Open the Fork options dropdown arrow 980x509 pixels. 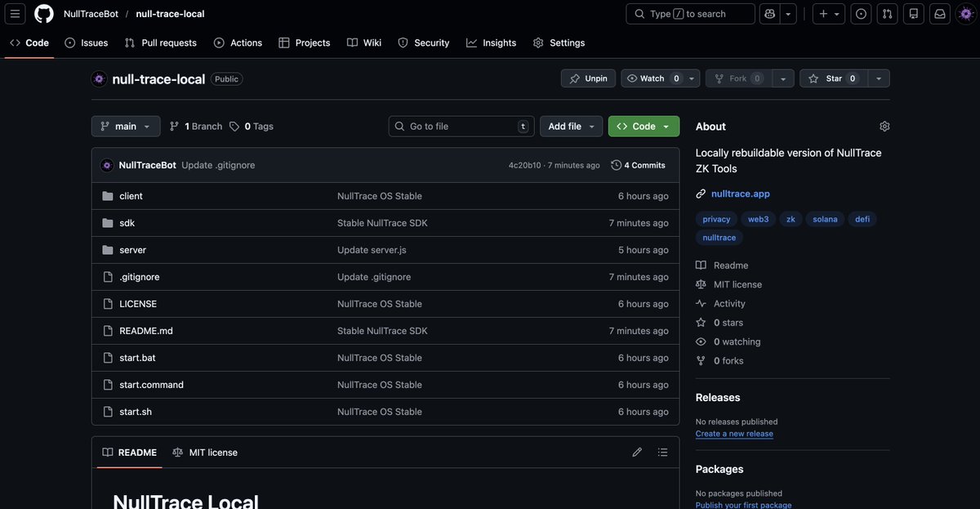click(782, 78)
